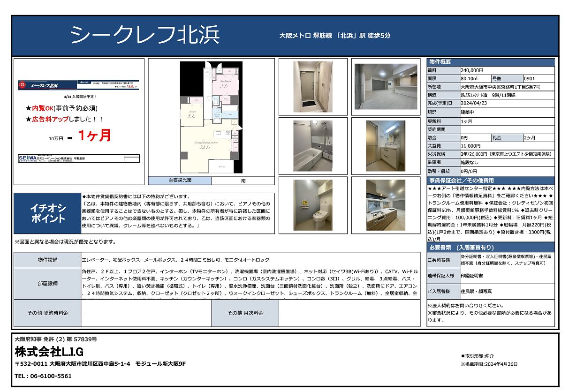The width and height of the screenshot is (569, 392).
Task: Select the 敷引・償却 value 0円/0円
Action: pyautogui.click(x=469, y=171)
